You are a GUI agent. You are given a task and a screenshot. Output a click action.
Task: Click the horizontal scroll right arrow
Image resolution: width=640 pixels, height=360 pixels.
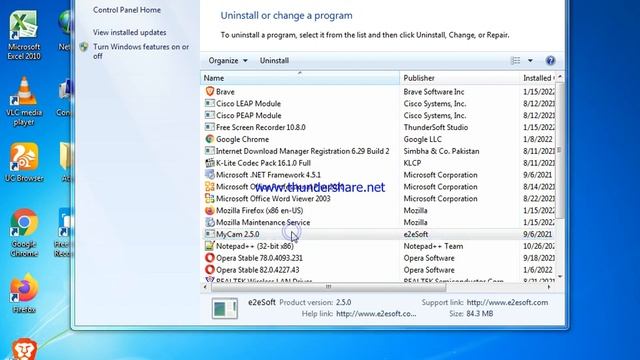pos(549,287)
